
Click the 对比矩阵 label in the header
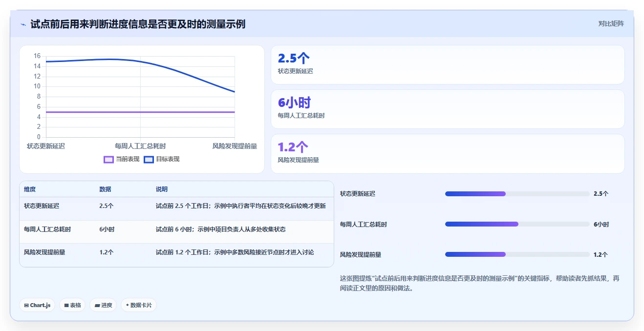coord(611,23)
